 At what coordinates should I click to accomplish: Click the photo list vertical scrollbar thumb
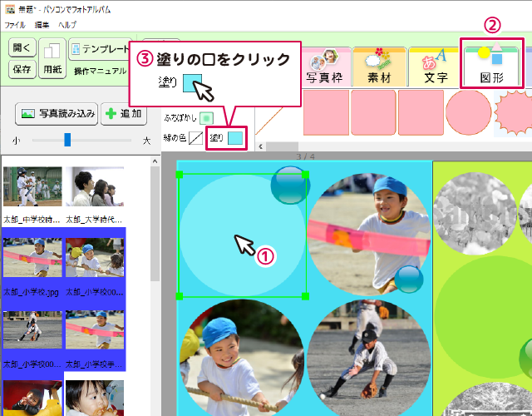click(x=155, y=224)
